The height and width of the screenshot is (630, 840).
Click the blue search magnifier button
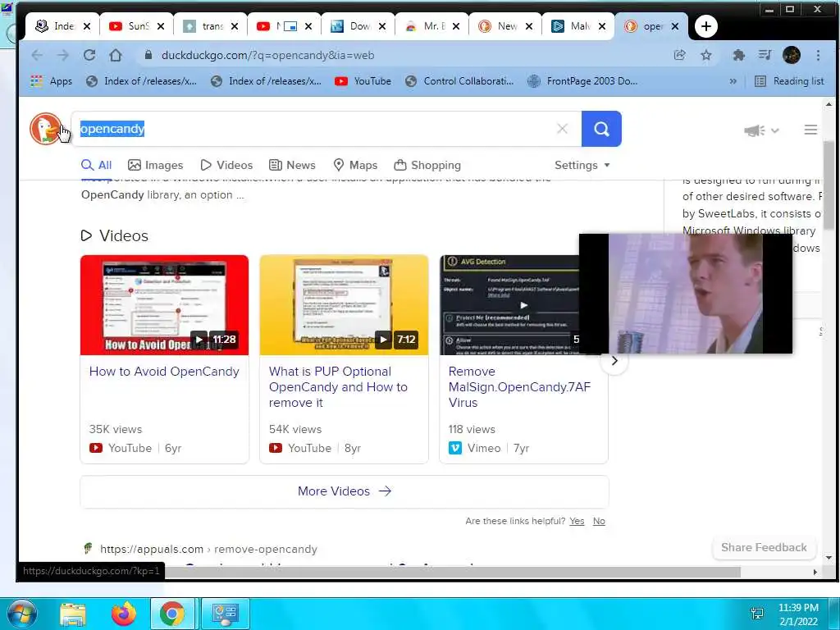601,129
